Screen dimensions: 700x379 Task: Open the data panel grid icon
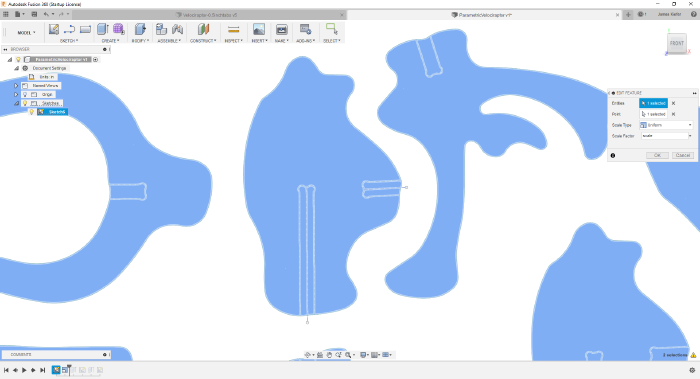(6, 14)
